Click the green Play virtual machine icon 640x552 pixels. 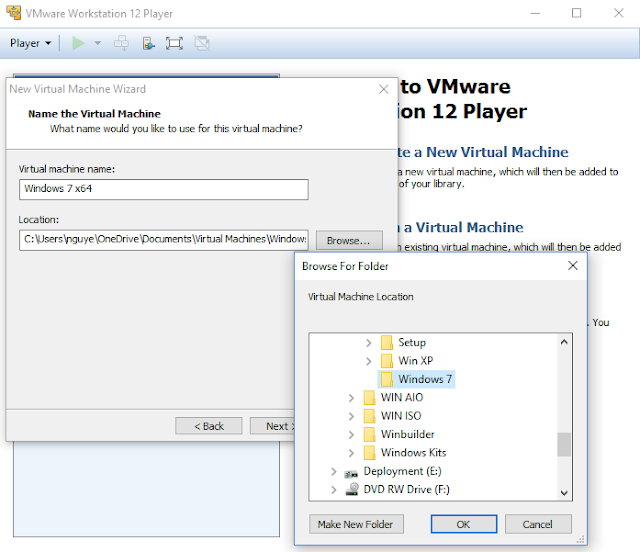(78, 43)
